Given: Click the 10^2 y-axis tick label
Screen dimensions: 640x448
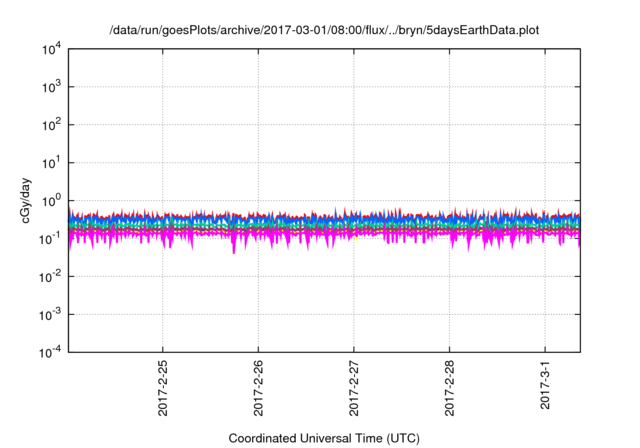Looking at the screenshot, I should click(x=51, y=125).
